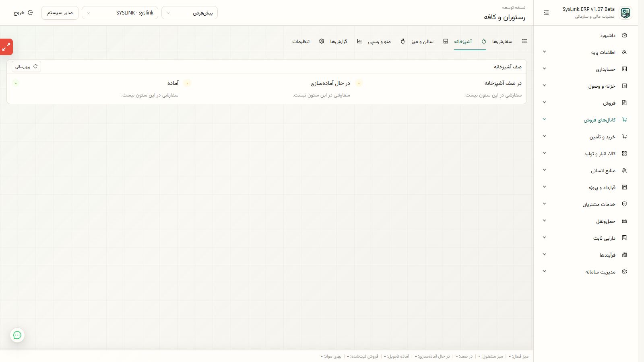Click the table icon of سالن و میز
The height and width of the screenshot is (362, 644).
pyautogui.click(x=446, y=41)
